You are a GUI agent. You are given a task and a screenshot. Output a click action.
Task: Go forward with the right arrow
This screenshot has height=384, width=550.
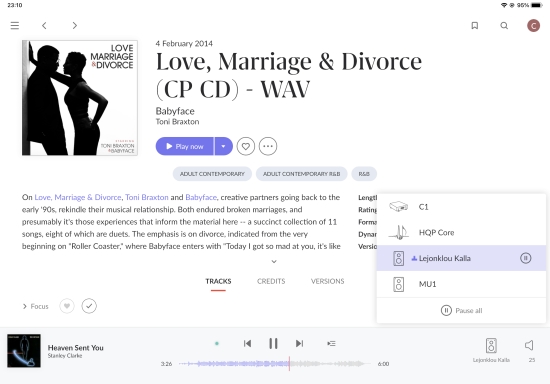[74, 26]
